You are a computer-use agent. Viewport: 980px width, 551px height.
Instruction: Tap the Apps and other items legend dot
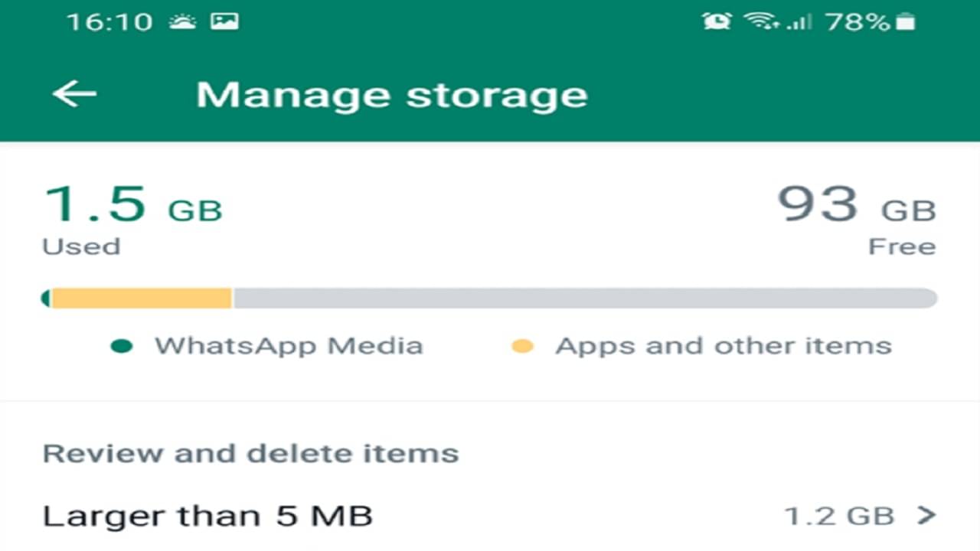[x=524, y=346]
